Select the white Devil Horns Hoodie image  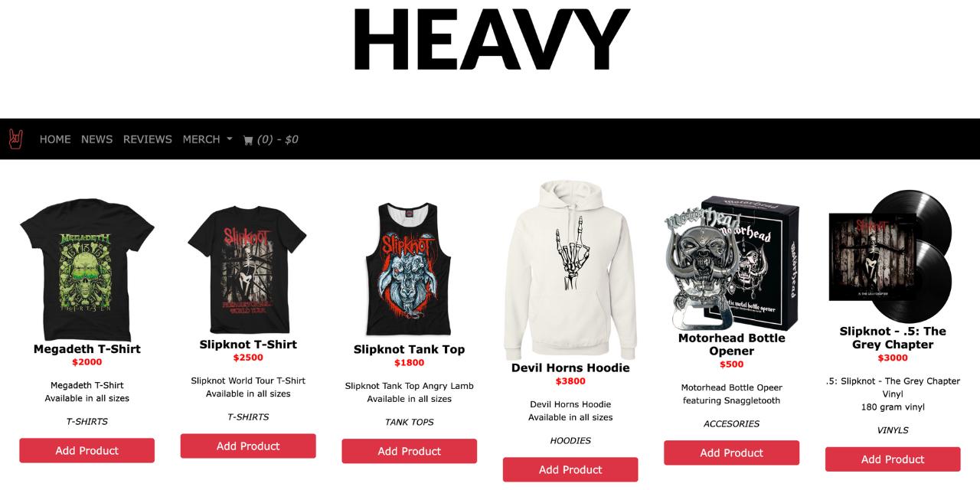570,269
